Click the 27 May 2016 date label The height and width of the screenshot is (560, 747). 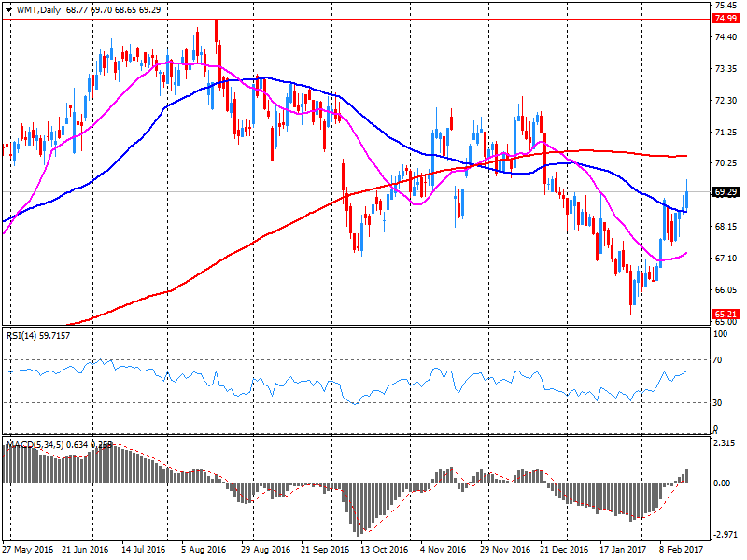28,550
